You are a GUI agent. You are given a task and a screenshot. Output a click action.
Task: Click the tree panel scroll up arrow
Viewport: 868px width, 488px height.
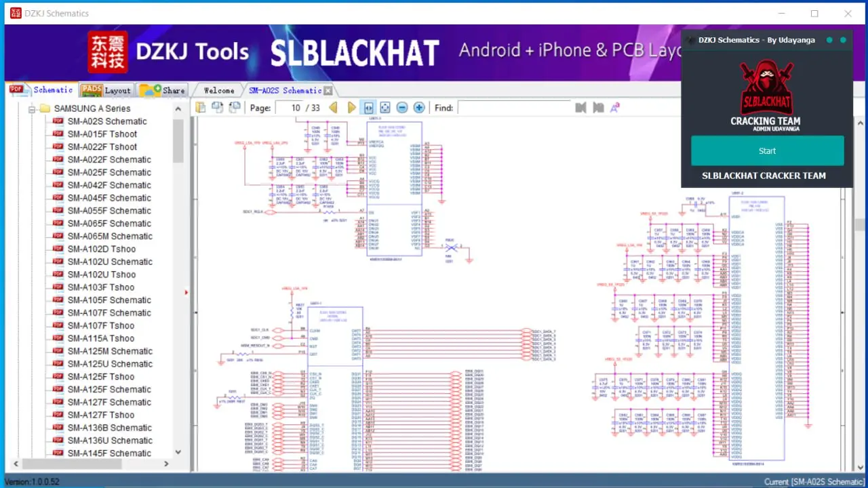click(178, 109)
